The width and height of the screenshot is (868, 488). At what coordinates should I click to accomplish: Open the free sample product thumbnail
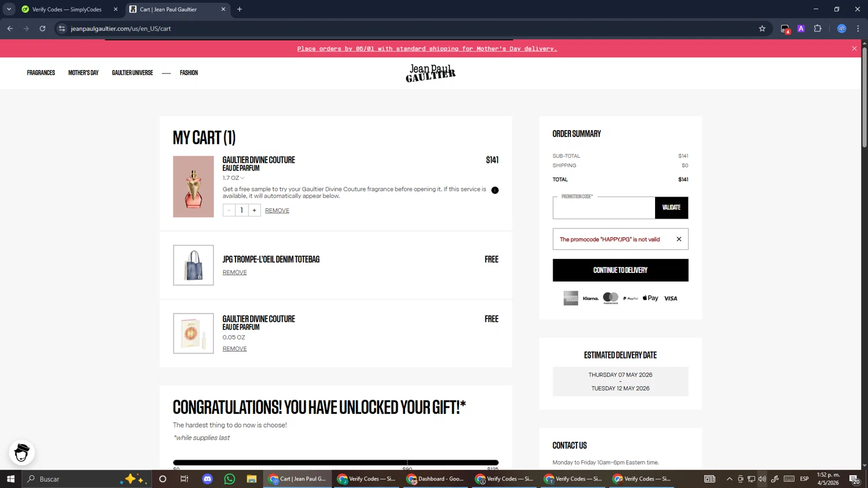pyautogui.click(x=193, y=334)
